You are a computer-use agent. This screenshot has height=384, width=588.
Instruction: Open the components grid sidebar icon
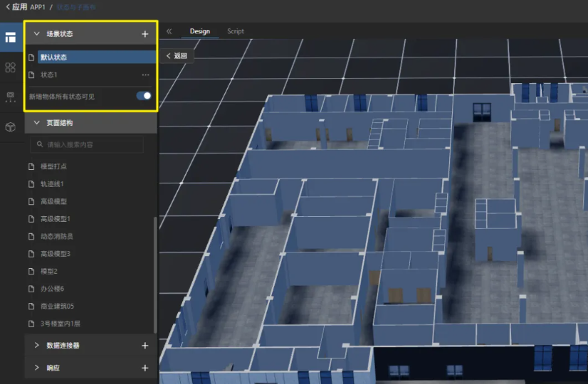[10, 67]
